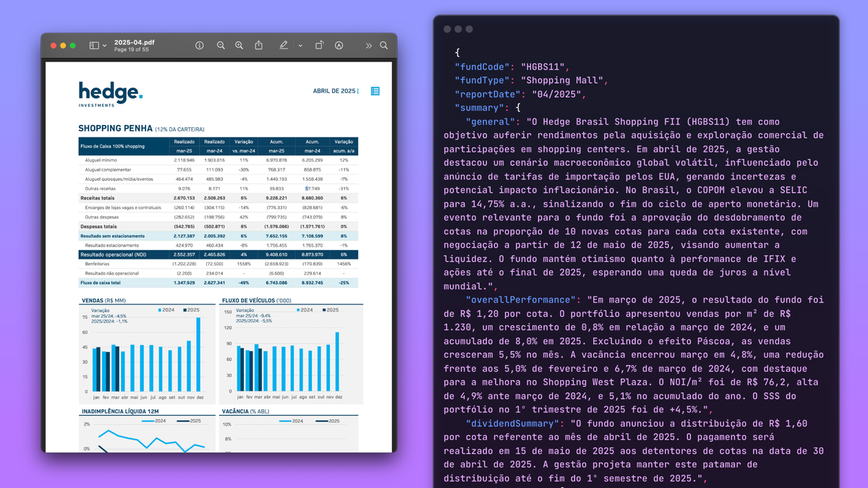Show the Markup toolbar

click(x=339, y=46)
